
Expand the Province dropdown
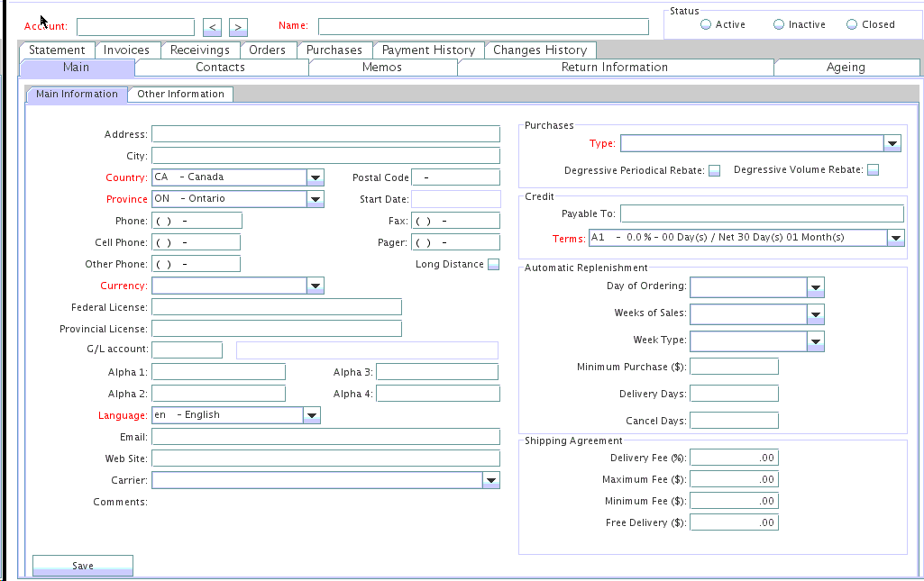point(315,199)
